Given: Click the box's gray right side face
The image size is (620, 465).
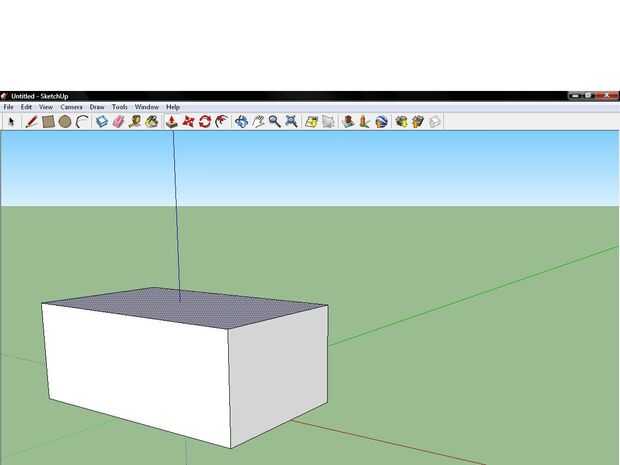Looking at the screenshot, I should coord(279,376).
